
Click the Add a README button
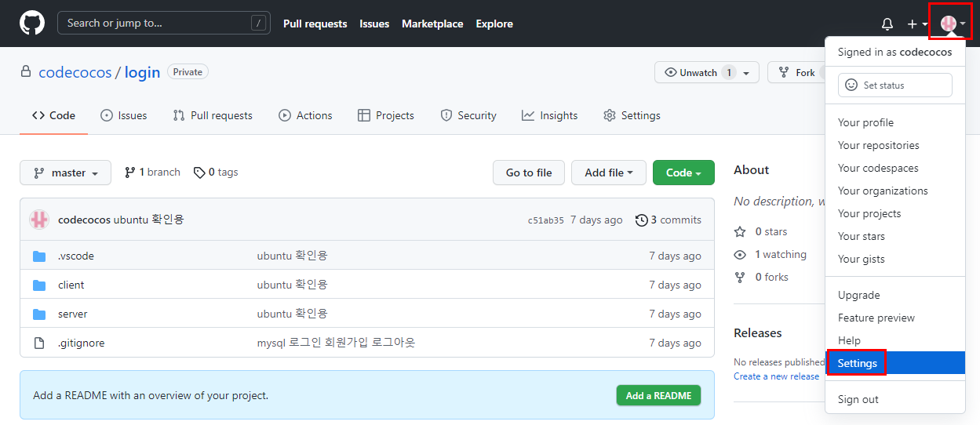[x=658, y=396]
